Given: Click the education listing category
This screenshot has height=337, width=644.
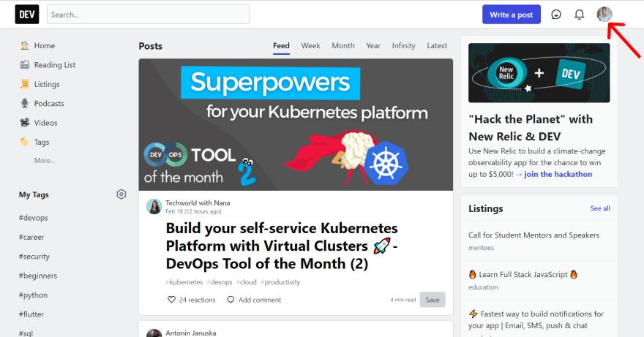Looking at the screenshot, I should [483, 287].
